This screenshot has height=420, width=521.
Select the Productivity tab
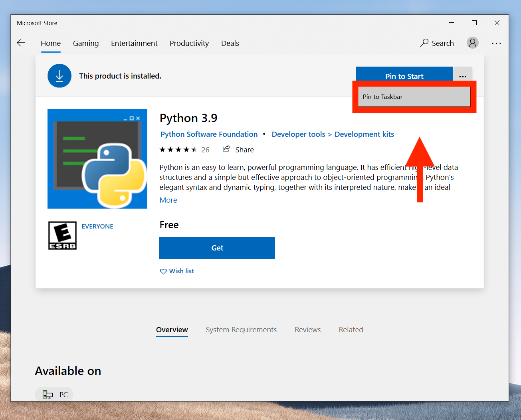click(189, 43)
